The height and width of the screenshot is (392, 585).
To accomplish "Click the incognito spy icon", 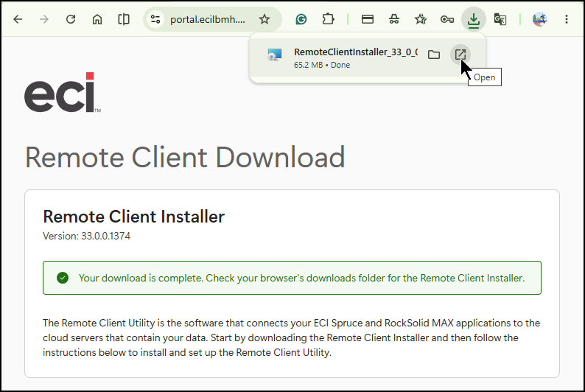I will pos(394,19).
